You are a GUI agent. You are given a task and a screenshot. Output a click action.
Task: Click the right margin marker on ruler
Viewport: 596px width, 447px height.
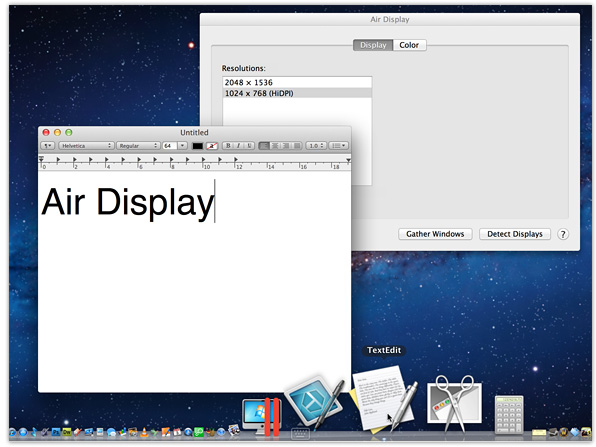point(348,161)
